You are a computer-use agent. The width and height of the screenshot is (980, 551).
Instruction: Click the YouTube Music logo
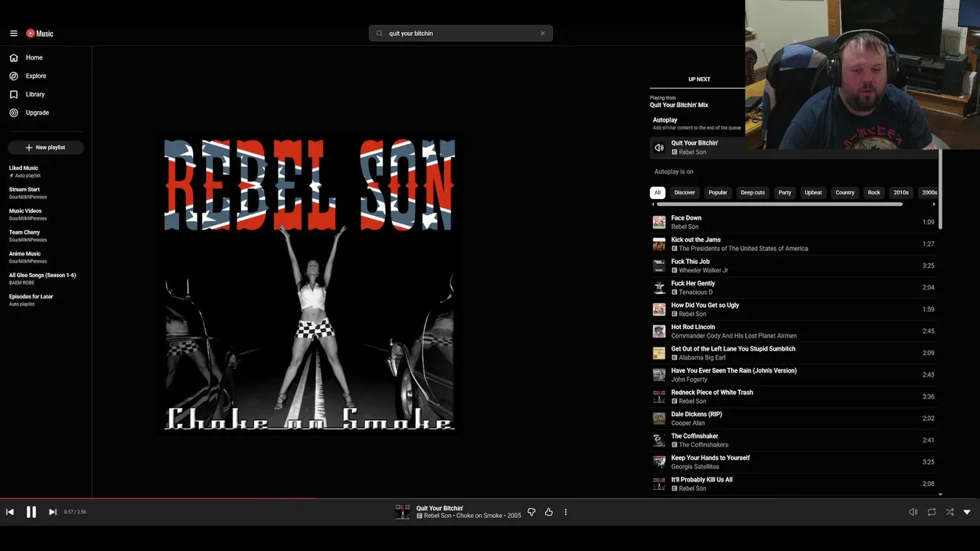[x=40, y=34]
